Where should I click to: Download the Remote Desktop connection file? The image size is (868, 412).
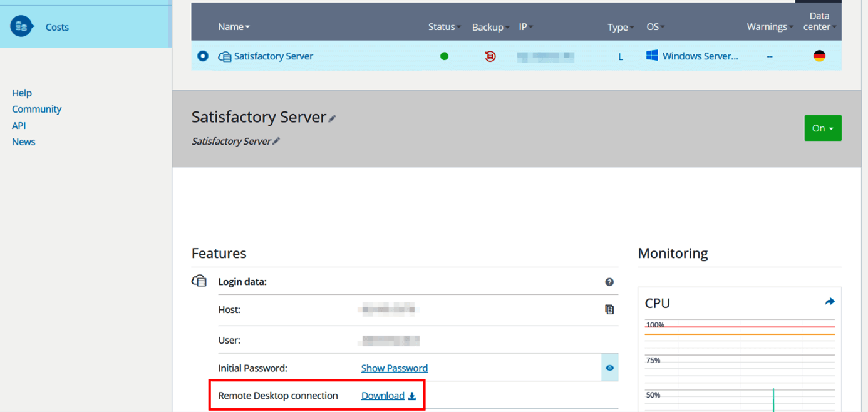(x=384, y=395)
